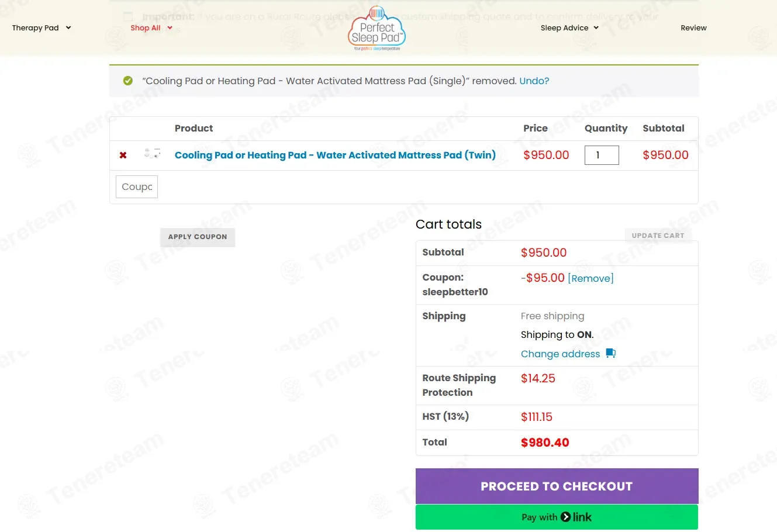Open the Perfect Sleep Pad logo home link
This screenshot has height=532, width=777.
(x=377, y=29)
